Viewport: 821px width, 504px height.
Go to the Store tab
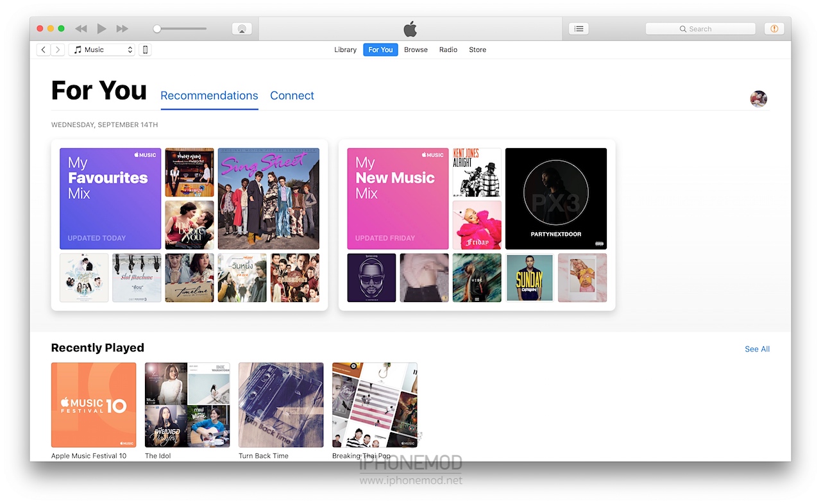(x=477, y=49)
